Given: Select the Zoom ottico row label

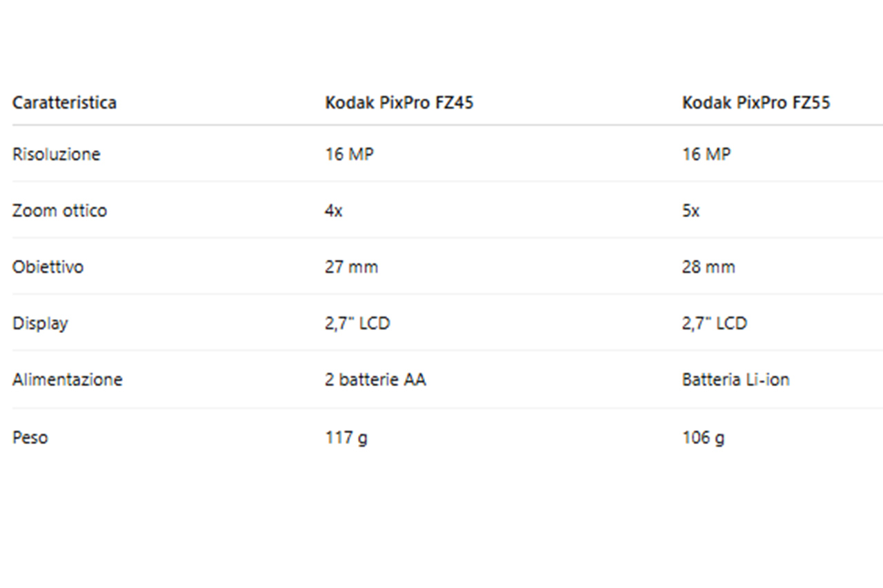Looking at the screenshot, I should click(59, 211).
